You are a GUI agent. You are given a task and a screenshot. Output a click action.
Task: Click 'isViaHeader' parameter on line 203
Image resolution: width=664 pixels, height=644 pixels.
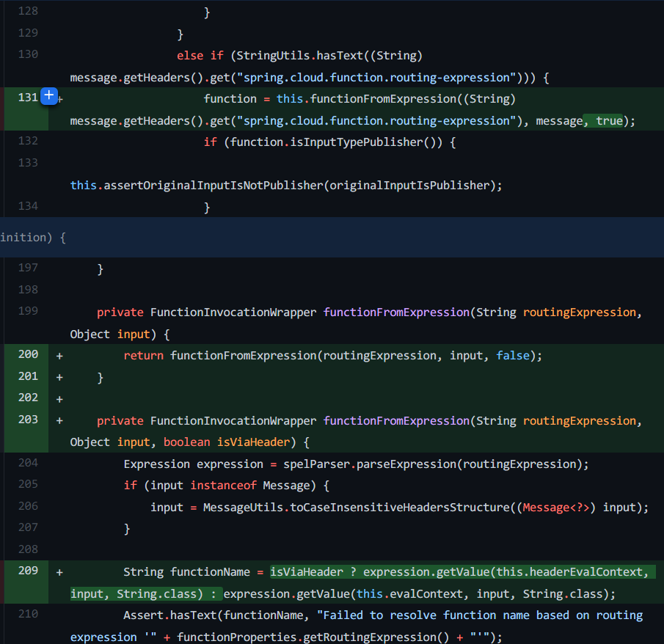253,442
